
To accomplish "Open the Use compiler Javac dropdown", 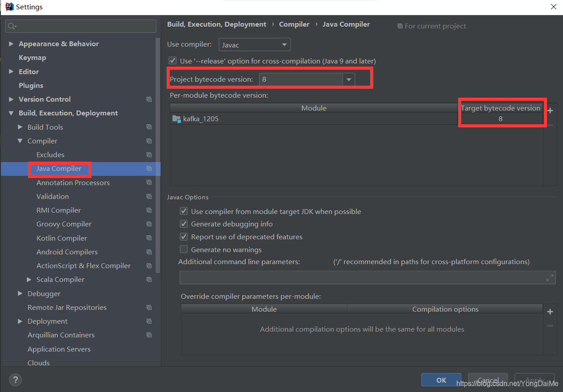I will tap(284, 44).
